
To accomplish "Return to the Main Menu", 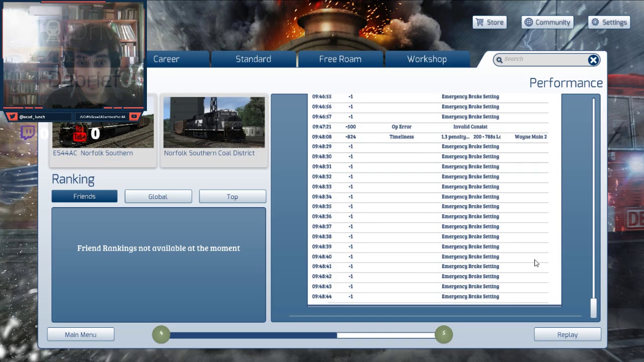I will click(x=80, y=334).
